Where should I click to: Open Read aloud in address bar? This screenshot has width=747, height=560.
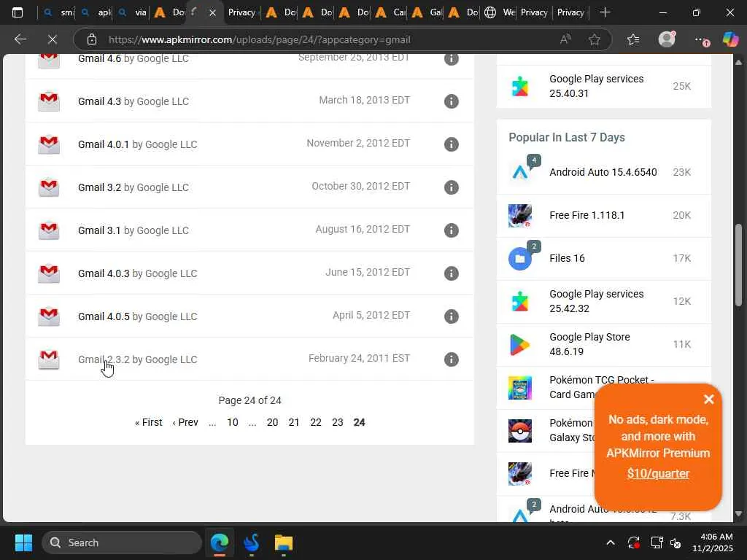tap(565, 39)
